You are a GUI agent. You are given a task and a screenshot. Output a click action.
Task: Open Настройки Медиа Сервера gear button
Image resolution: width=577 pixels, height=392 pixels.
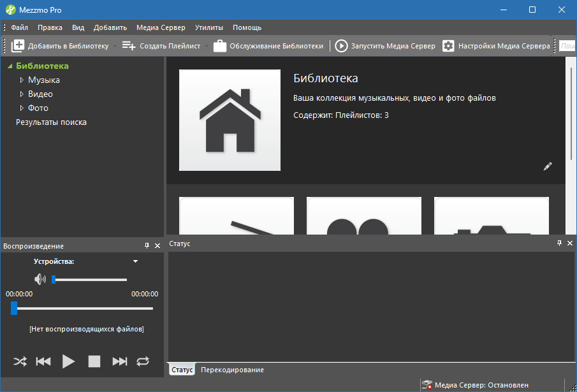point(495,46)
